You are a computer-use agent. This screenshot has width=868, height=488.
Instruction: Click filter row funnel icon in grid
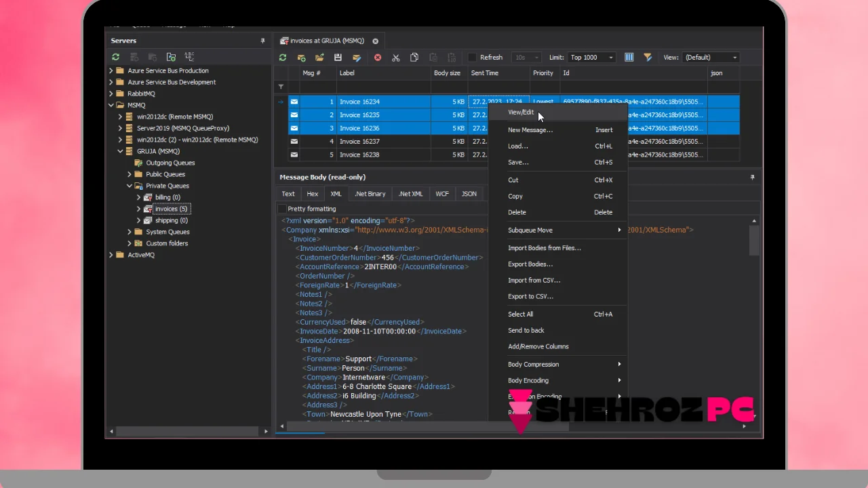click(281, 87)
